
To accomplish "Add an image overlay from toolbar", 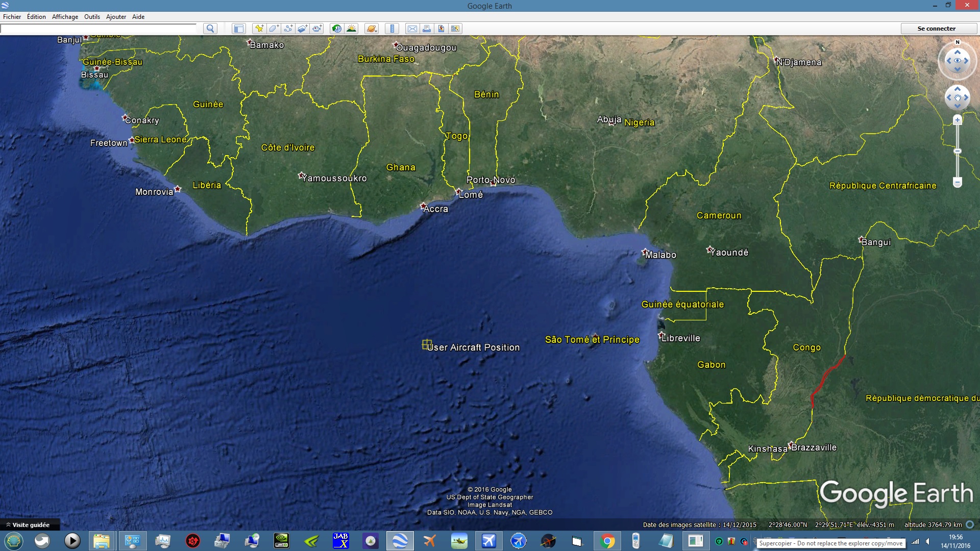I will pyautogui.click(x=303, y=29).
